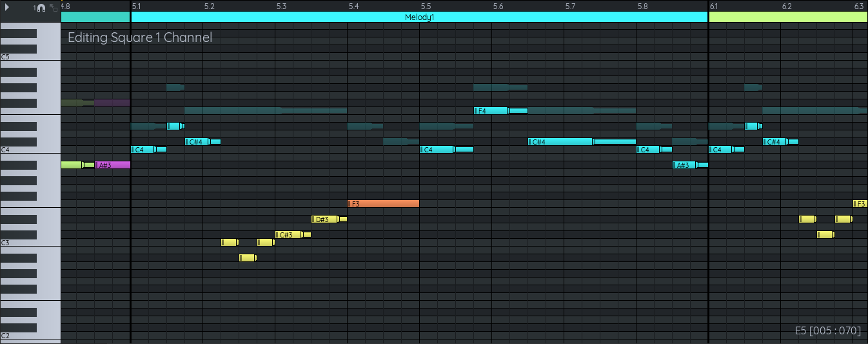Screen dimensions: 868x344
Task: Select the yellow F3 note at right edge
Action: point(860,204)
